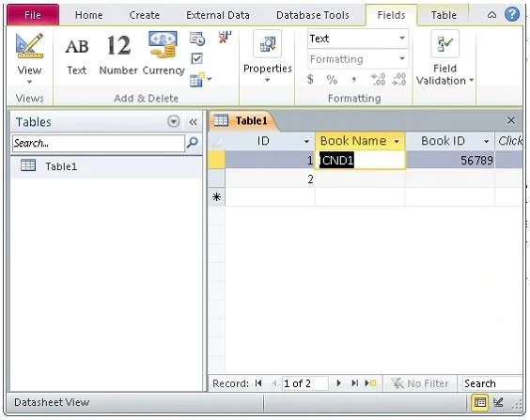
Task: Minimize the ribbon with caret icon
Action: click(x=492, y=14)
